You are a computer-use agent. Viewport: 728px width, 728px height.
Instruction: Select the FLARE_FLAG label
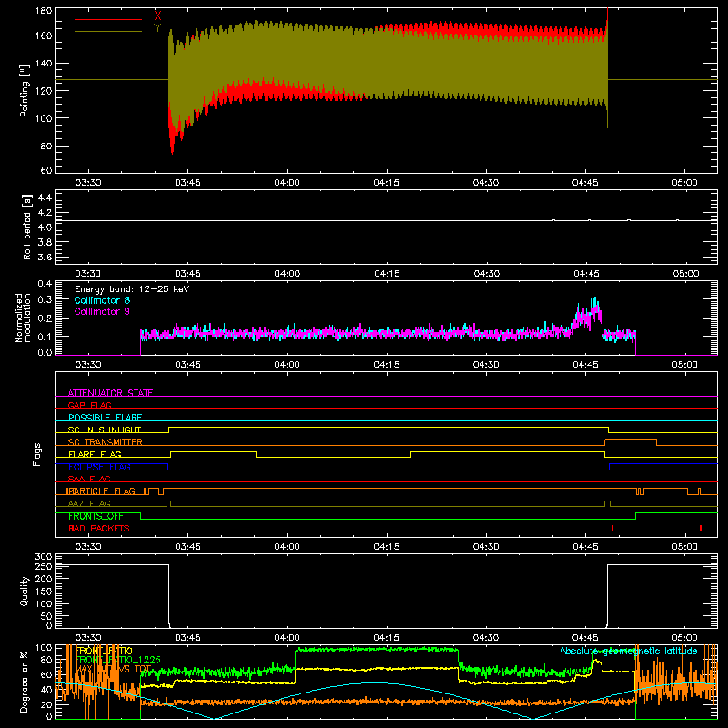point(95,454)
